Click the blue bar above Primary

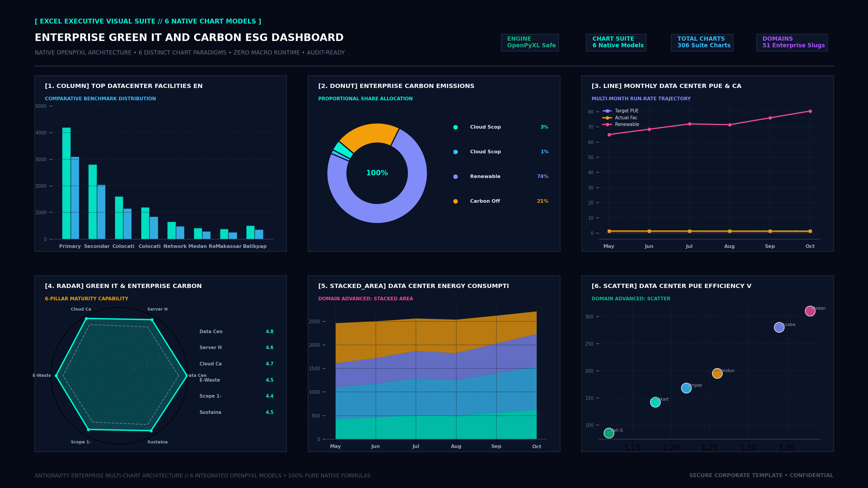click(75, 198)
